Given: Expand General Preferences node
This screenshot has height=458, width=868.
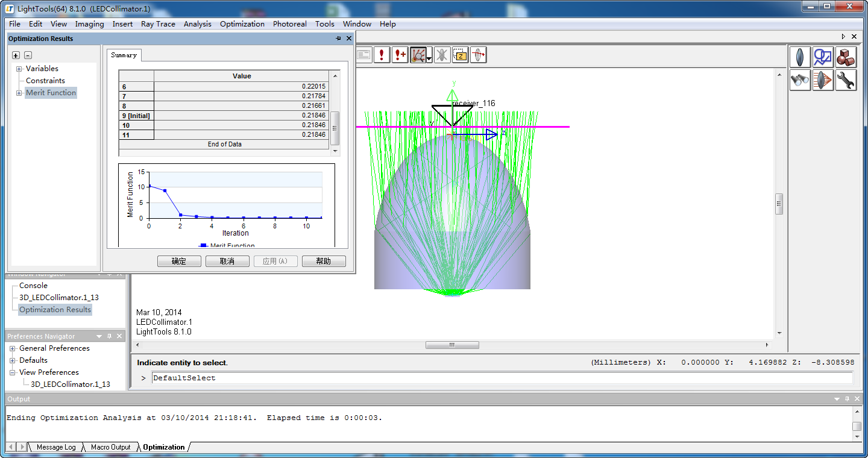Looking at the screenshot, I should click(x=13, y=348).
